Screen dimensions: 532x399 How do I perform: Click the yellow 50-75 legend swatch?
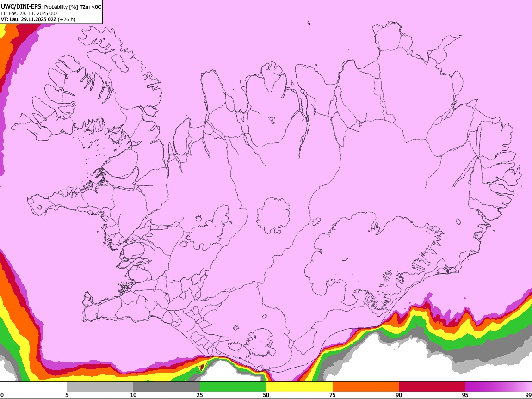299,387
